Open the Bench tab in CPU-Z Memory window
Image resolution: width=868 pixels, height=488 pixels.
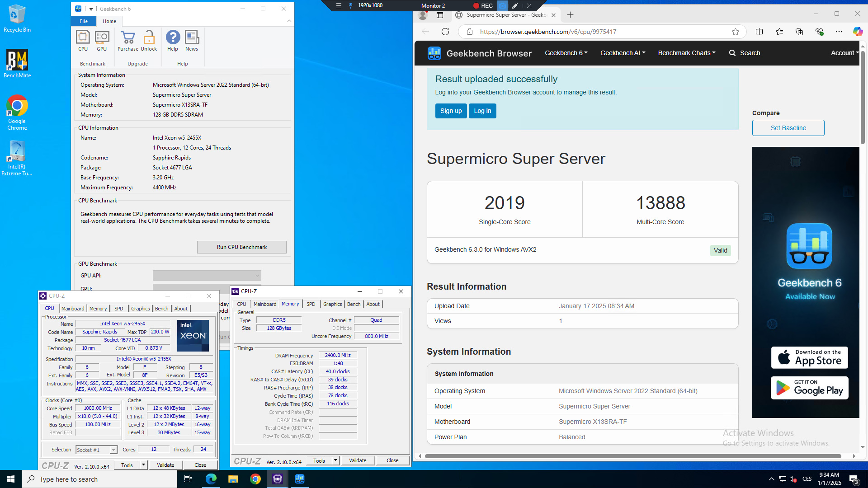[354, 304]
